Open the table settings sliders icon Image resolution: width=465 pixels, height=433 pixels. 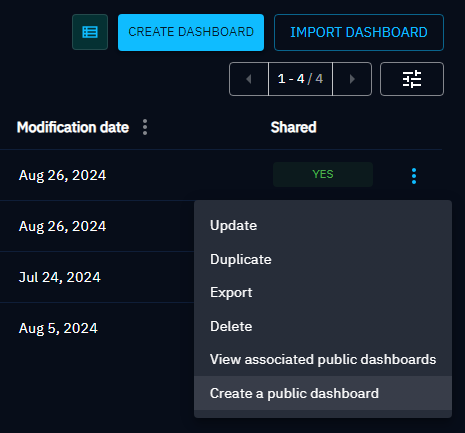(x=412, y=79)
